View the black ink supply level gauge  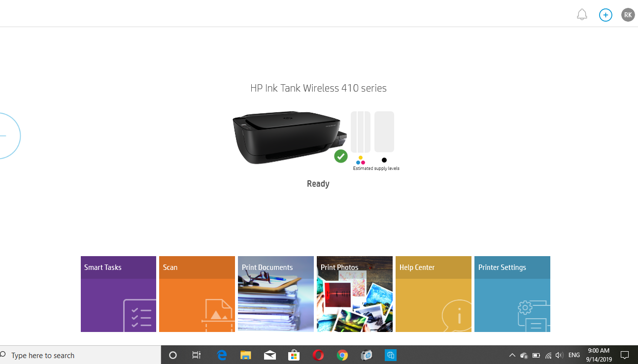[384, 132]
